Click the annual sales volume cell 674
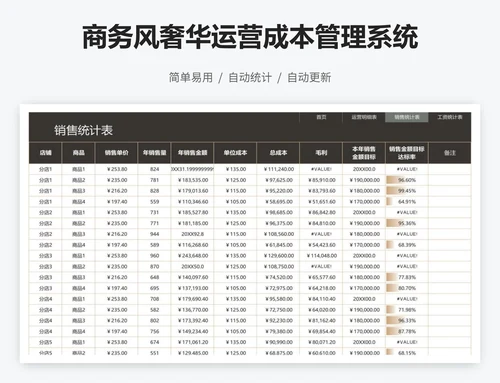 tap(154, 342)
